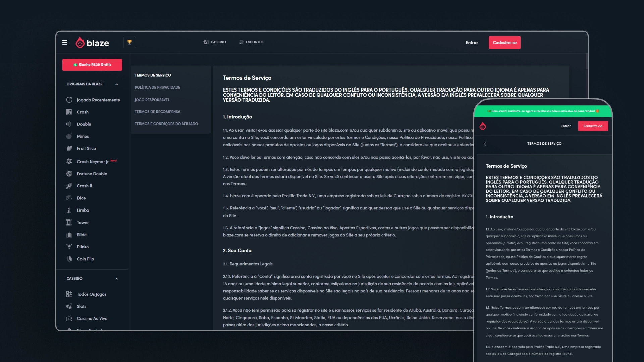Click the Slots cherry icon
Viewport: 644px width, 362px height.
[x=69, y=306]
